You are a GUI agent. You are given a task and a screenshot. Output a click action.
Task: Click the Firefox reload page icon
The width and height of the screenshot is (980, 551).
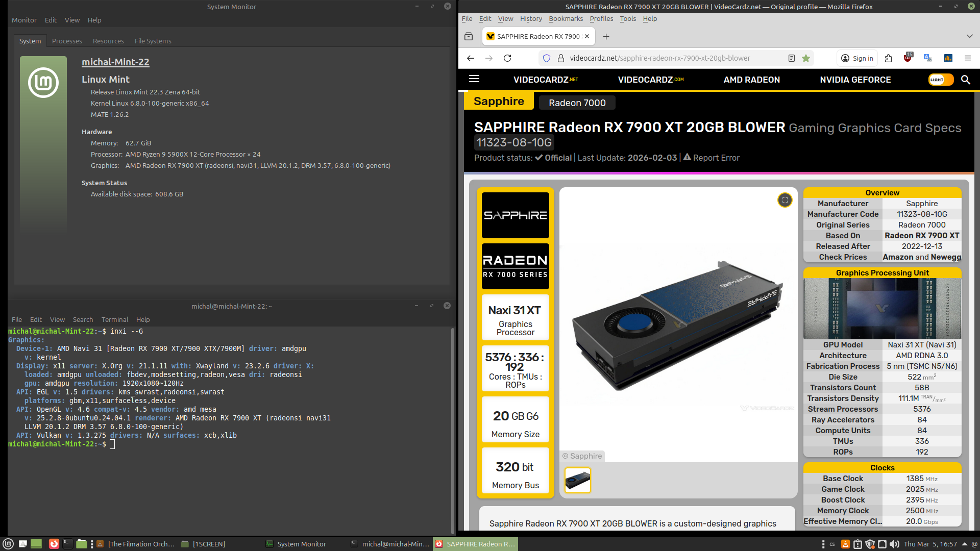click(507, 58)
